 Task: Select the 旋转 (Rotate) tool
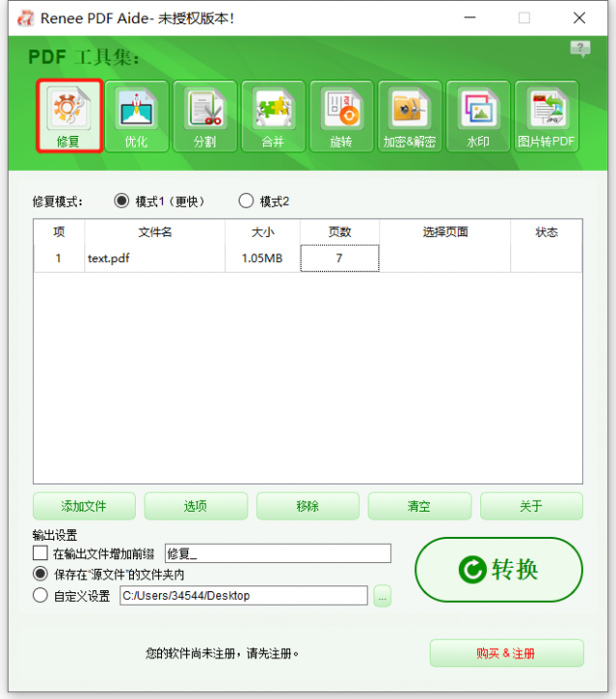tap(341, 116)
